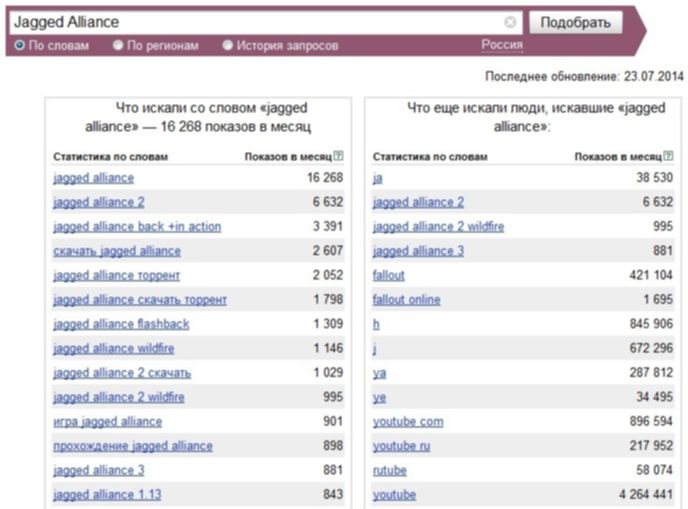This screenshot has width=688, height=509.
Task: Open right column jagged alliance 2 wildfire link
Action: (438, 227)
